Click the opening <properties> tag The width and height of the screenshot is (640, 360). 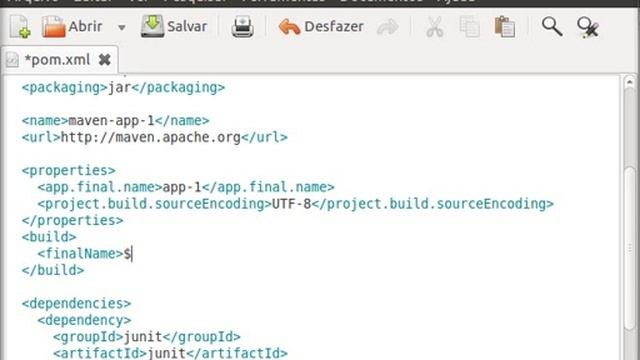click(x=69, y=171)
